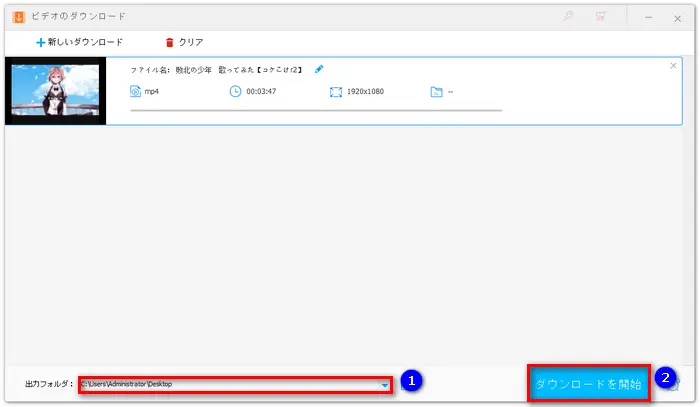
Task: Select the anime video thumbnail
Action: 56,90
